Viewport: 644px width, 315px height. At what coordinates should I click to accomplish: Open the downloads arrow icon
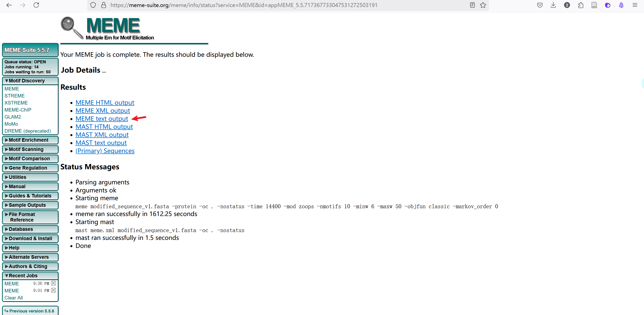pyautogui.click(x=553, y=5)
